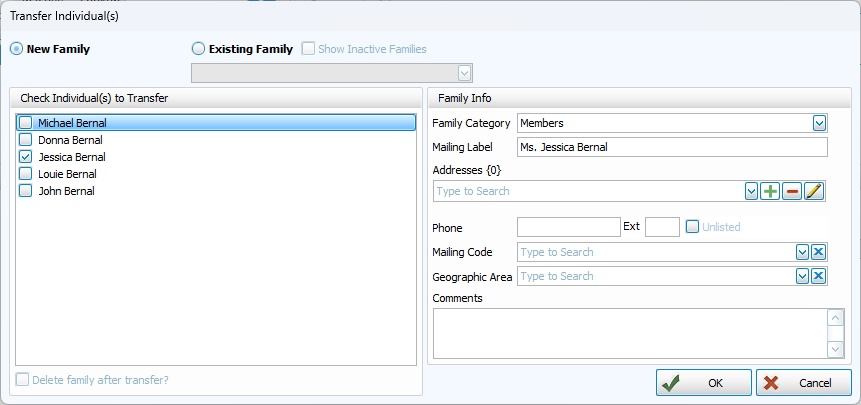Uncheck the Jessica Bernal checkbox

(x=25, y=157)
